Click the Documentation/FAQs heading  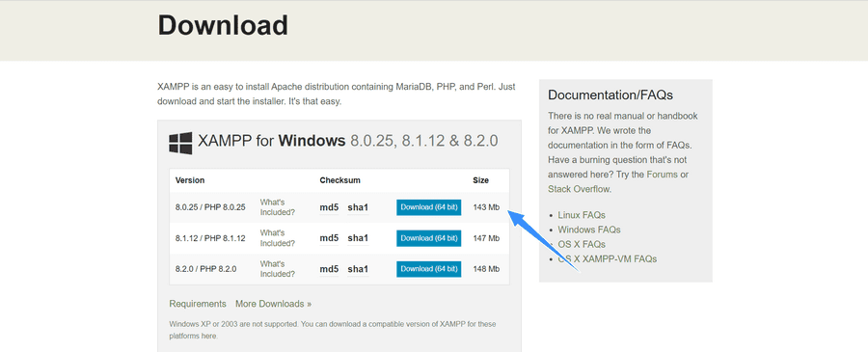[x=610, y=95]
